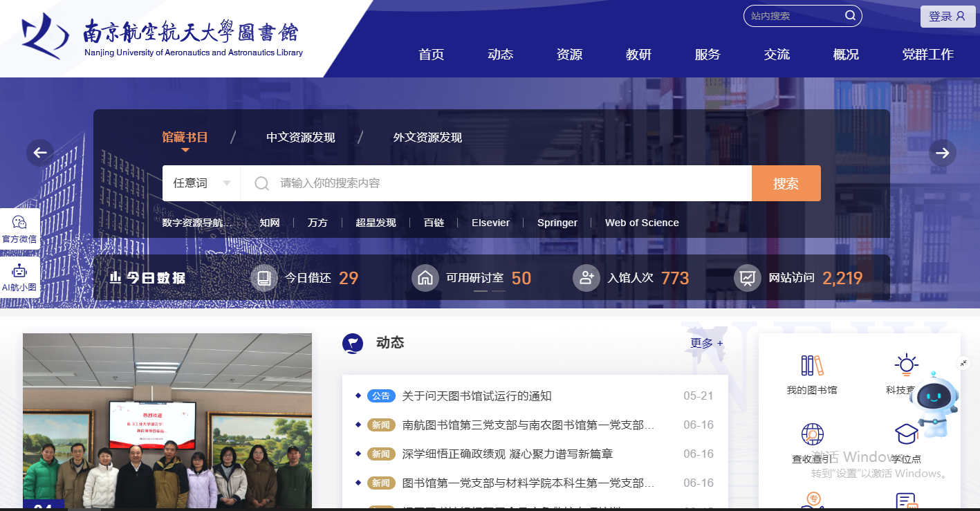Click the 今日借还 count 29

click(x=349, y=278)
